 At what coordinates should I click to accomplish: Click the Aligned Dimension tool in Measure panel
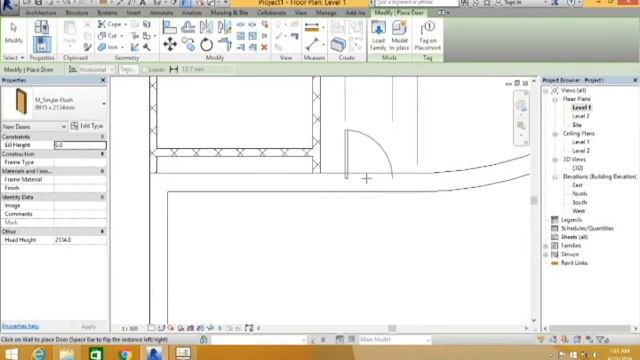pyautogui.click(x=312, y=28)
